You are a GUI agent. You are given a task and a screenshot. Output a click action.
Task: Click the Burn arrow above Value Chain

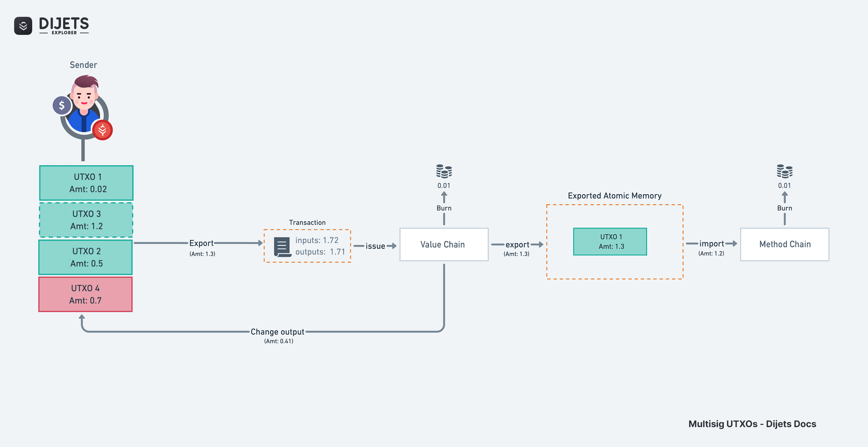(x=444, y=197)
